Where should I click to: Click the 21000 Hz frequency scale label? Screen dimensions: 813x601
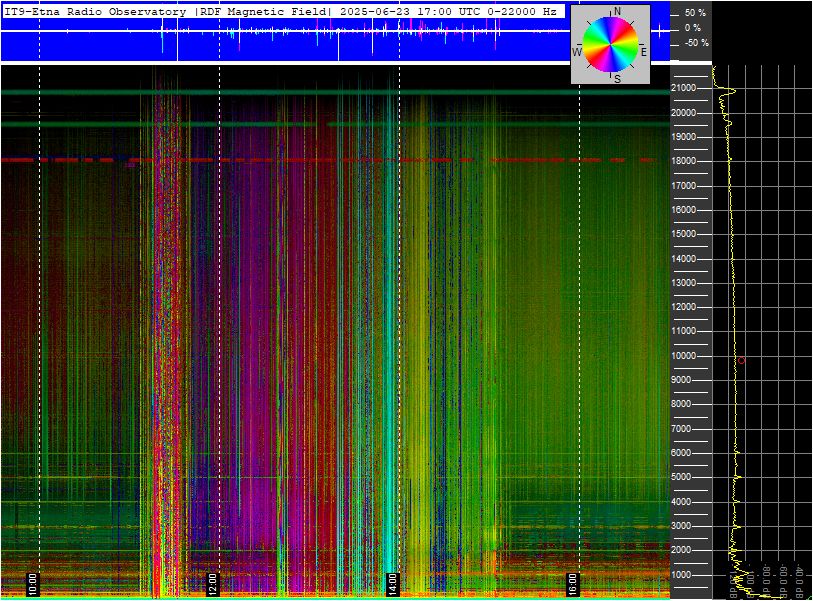(x=683, y=88)
